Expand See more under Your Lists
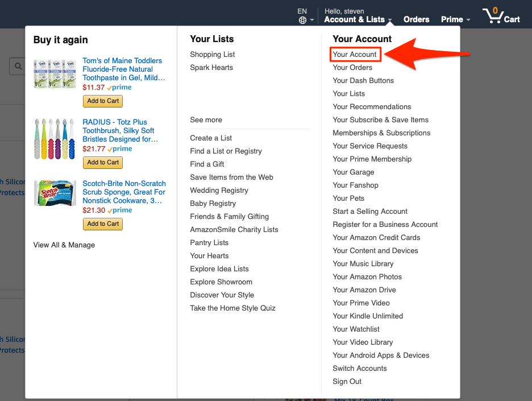This screenshot has width=532, height=401. point(206,119)
